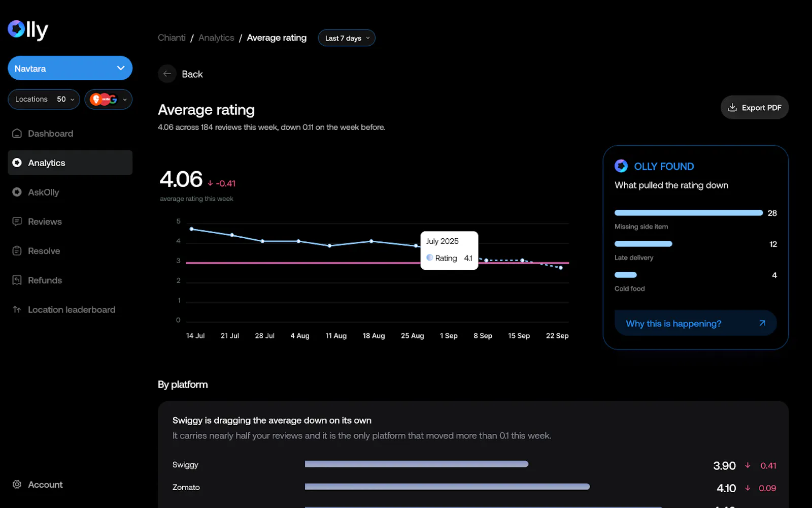The image size is (812, 508).
Task: Click the back arrow icon
Action: 167,74
